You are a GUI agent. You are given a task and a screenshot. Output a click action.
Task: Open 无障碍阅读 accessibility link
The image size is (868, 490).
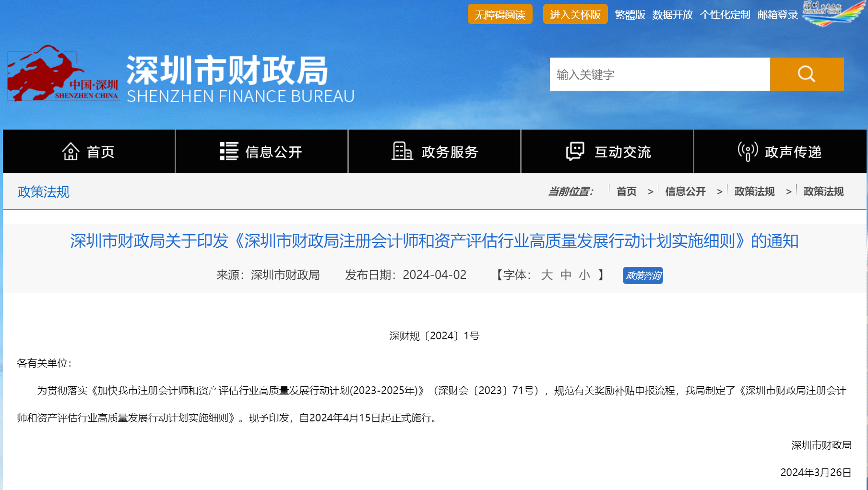(x=500, y=14)
